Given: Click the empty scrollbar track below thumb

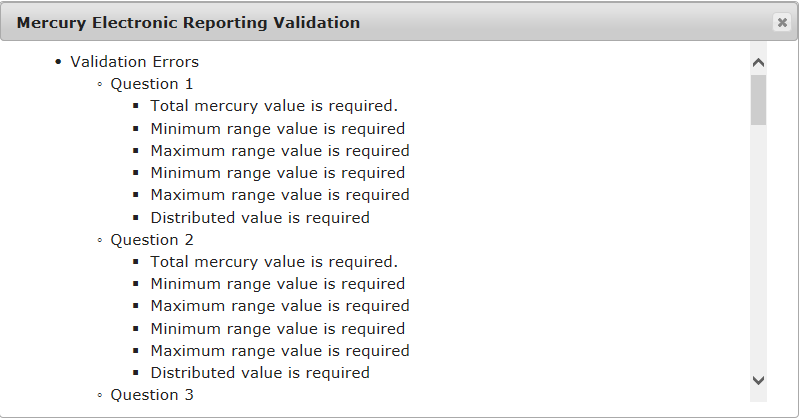Looking at the screenshot, I should click(x=758, y=250).
